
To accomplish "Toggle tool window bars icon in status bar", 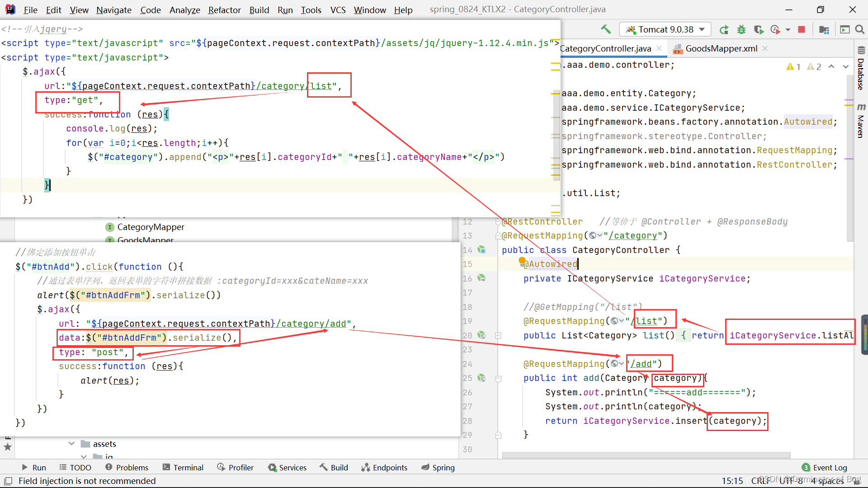I will tap(8, 481).
